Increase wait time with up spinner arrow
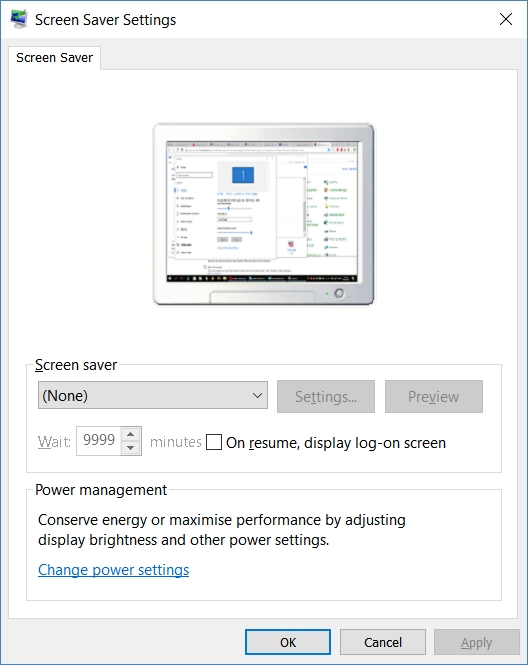528x665 pixels. pyautogui.click(x=131, y=434)
